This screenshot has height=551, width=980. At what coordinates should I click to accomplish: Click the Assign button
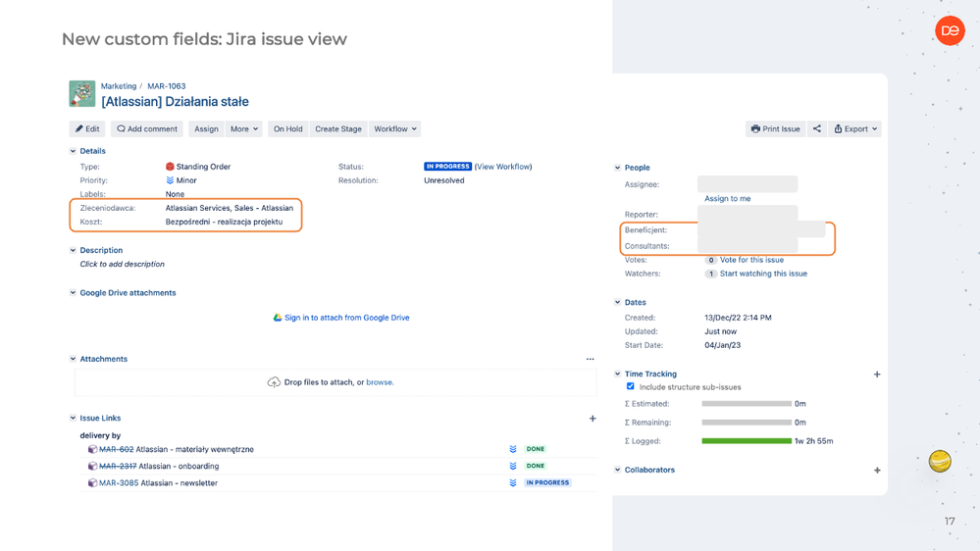(x=206, y=128)
